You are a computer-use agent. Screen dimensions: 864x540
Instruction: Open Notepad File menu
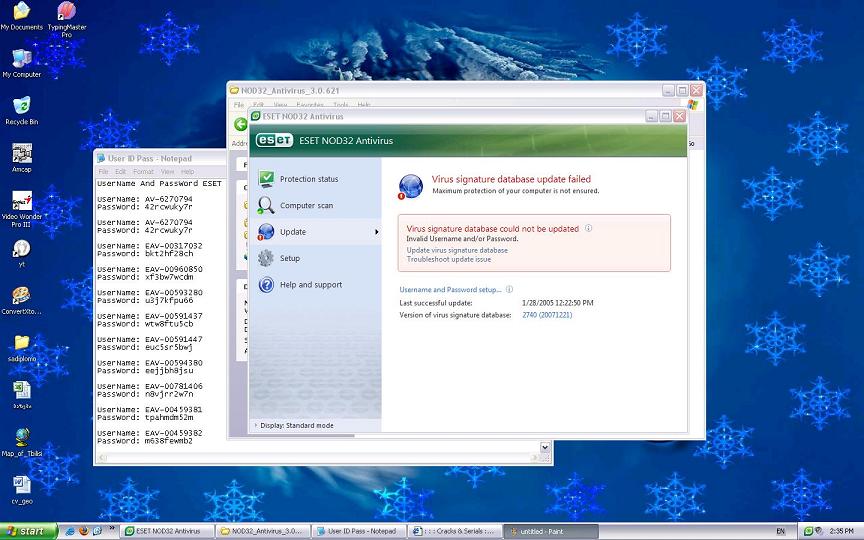[x=103, y=171]
